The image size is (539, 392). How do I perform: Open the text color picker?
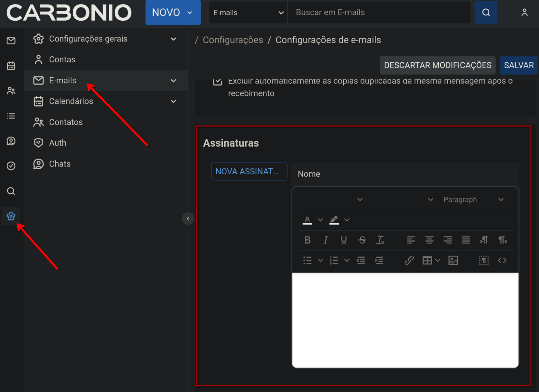coord(307,220)
